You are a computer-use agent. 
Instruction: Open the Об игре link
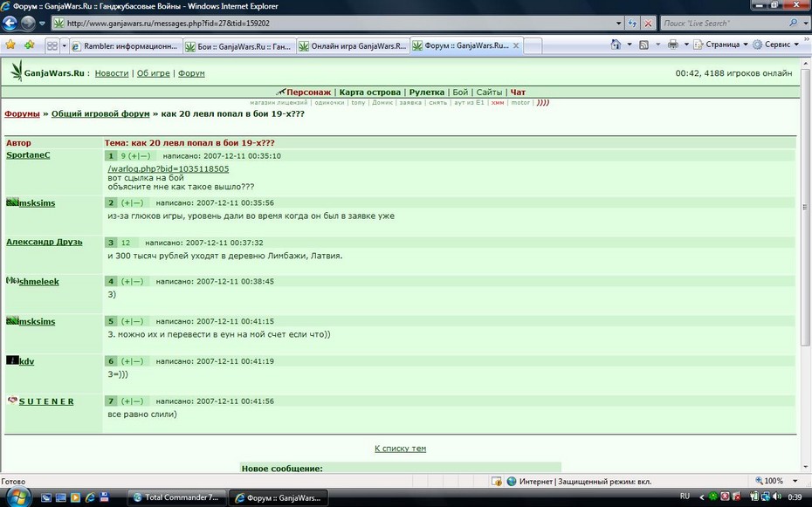point(154,73)
